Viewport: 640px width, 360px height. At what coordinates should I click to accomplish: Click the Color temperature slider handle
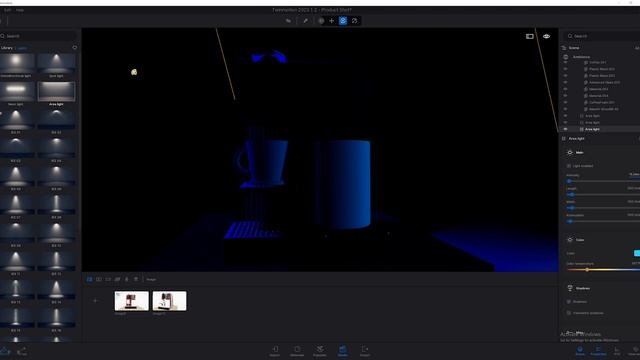(587, 270)
